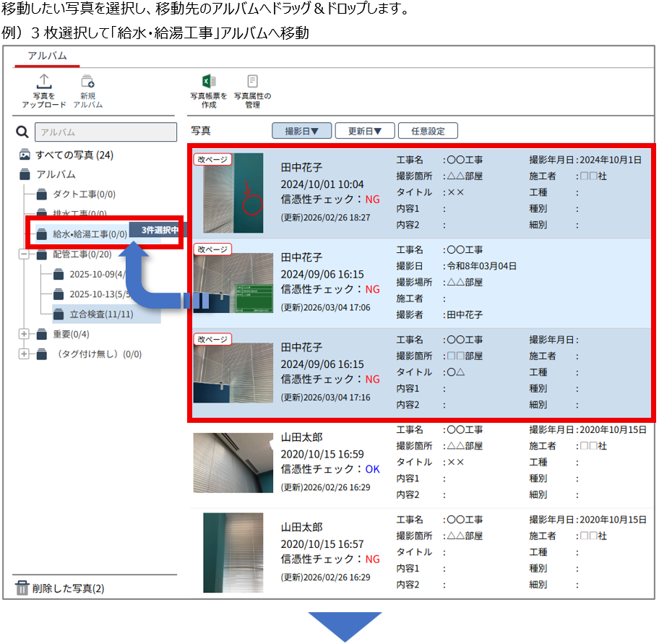Sort photos by 撮影日
659x644 pixels.
(x=301, y=131)
